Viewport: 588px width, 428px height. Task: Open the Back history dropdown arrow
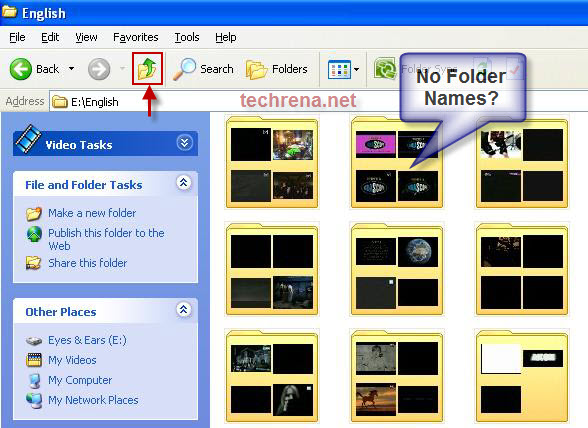coord(71,69)
